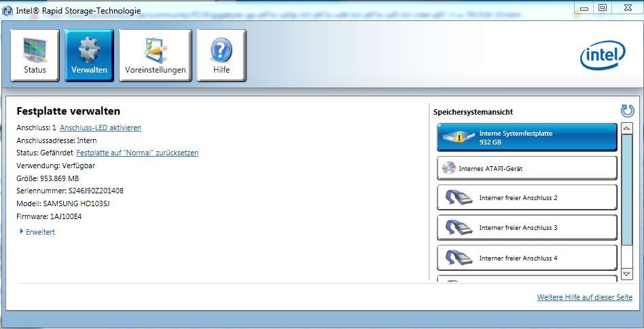Click the warning disk icon
The image size is (644, 329).
(x=457, y=138)
